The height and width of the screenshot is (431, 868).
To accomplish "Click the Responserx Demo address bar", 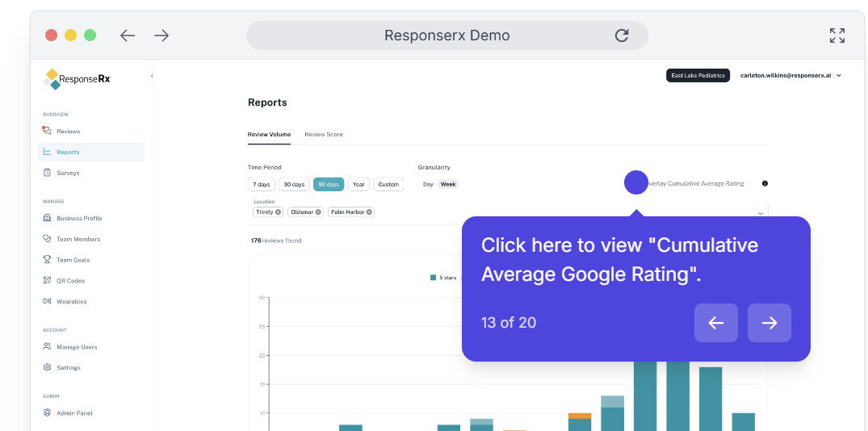I will pos(447,36).
